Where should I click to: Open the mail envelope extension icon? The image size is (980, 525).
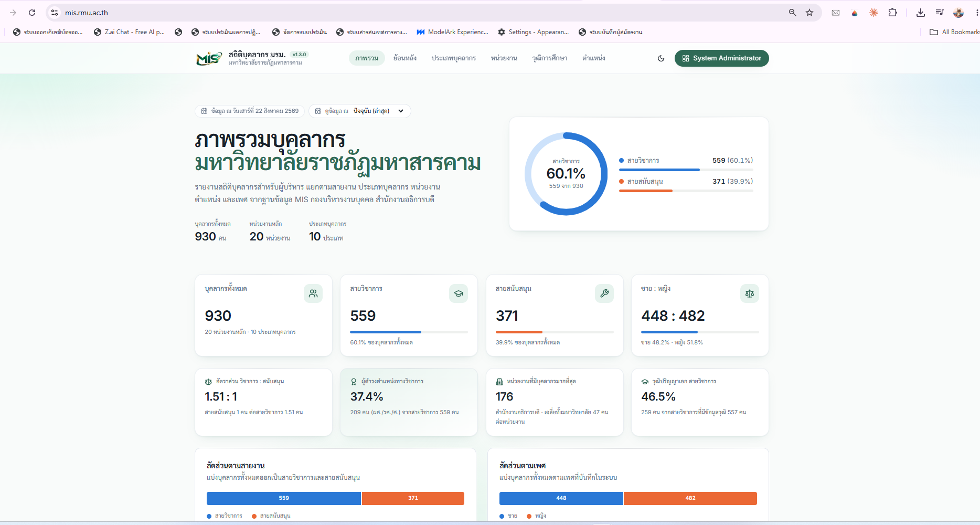click(x=836, y=13)
